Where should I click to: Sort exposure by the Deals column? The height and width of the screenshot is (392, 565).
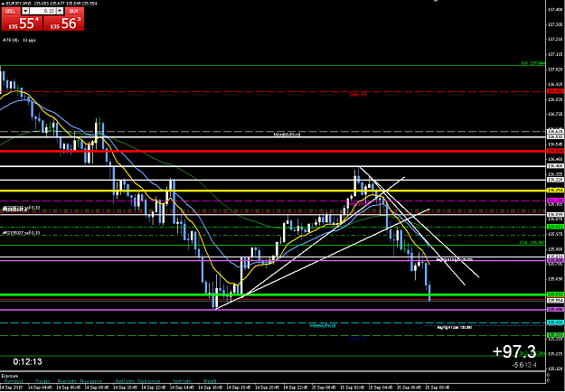(42, 381)
